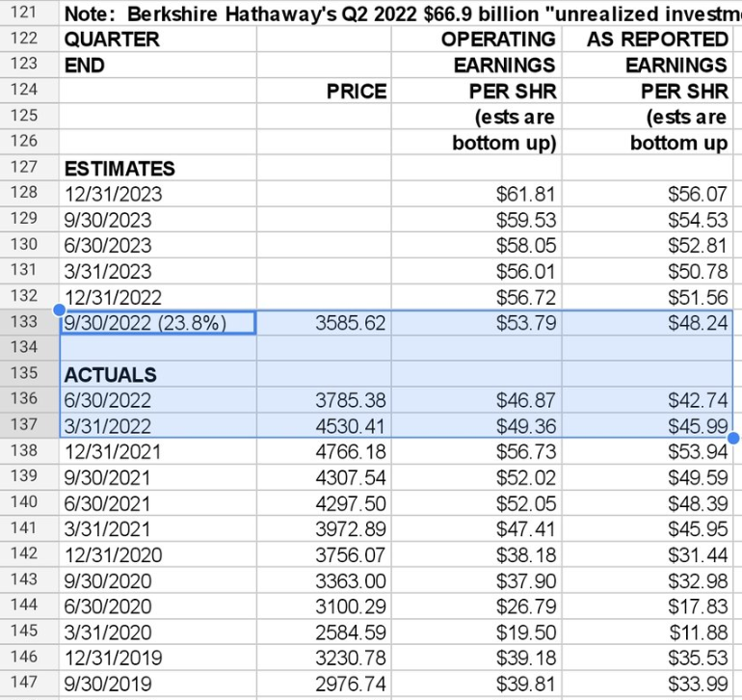Click the QUARTER header cell
This screenshot has width=742, height=700.
[x=158, y=39]
